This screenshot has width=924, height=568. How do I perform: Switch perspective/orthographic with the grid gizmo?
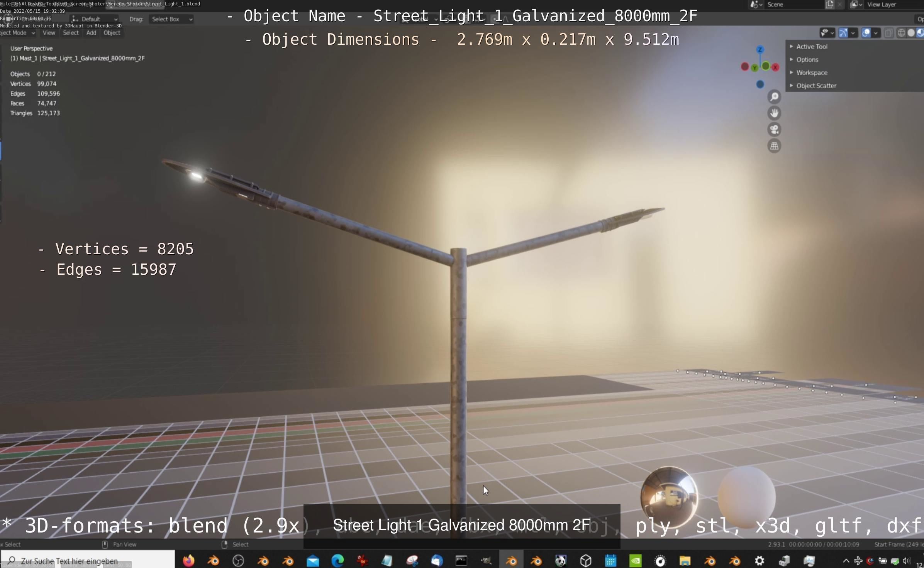(774, 146)
